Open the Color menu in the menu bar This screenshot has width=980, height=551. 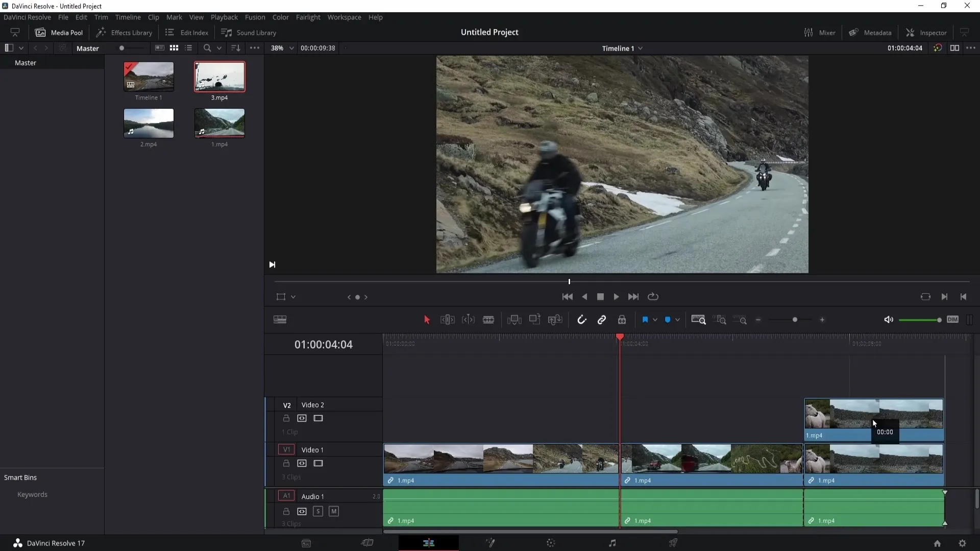[x=280, y=17]
